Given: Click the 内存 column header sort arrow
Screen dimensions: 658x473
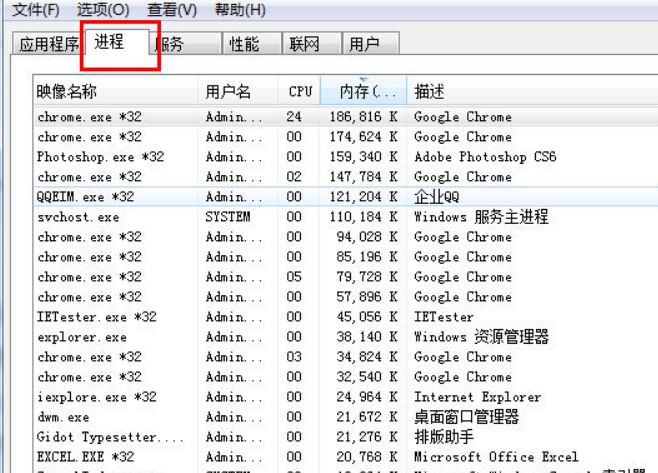Looking at the screenshot, I should pyautogui.click(x=362, y=81).
